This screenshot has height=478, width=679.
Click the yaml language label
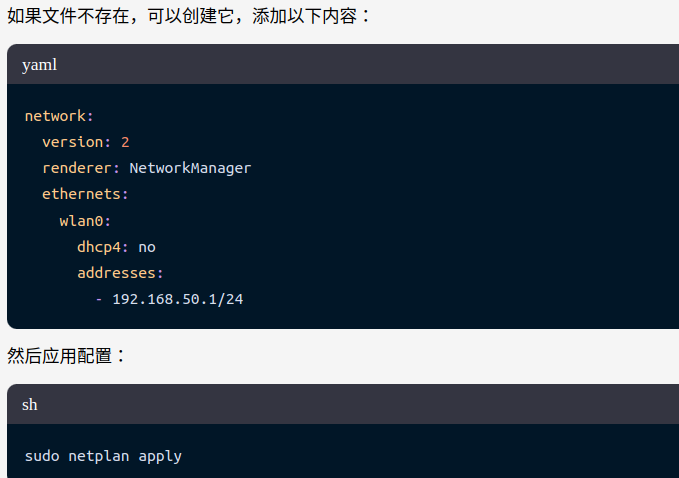[40, 64]
